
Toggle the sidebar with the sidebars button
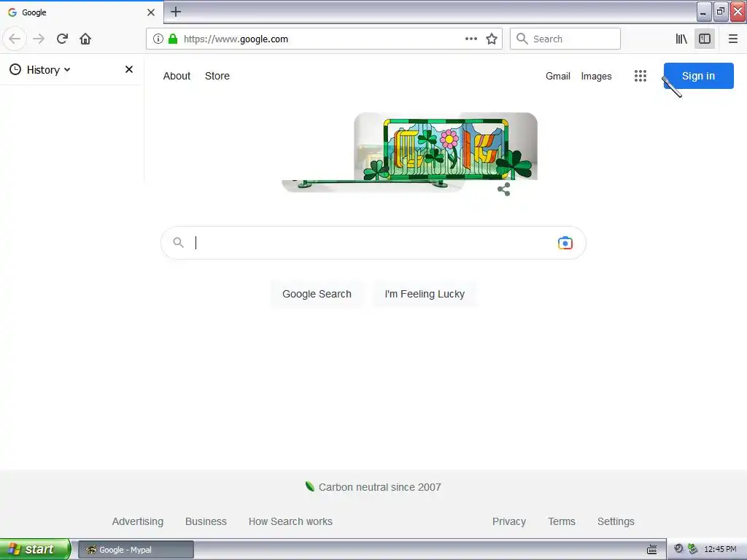[705, 39]
